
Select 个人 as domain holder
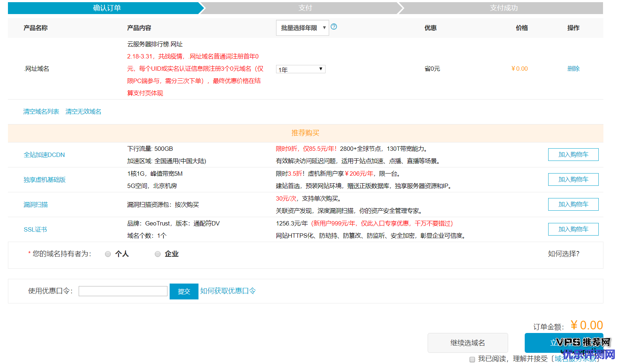[108, 254]
